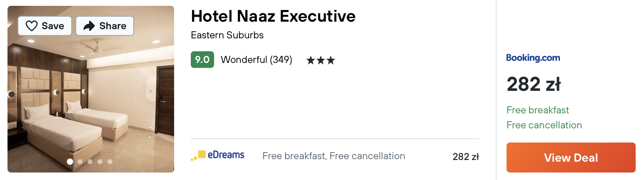Jump to the second carousel photo dot

pyautogui.click(x=80, y=162)
